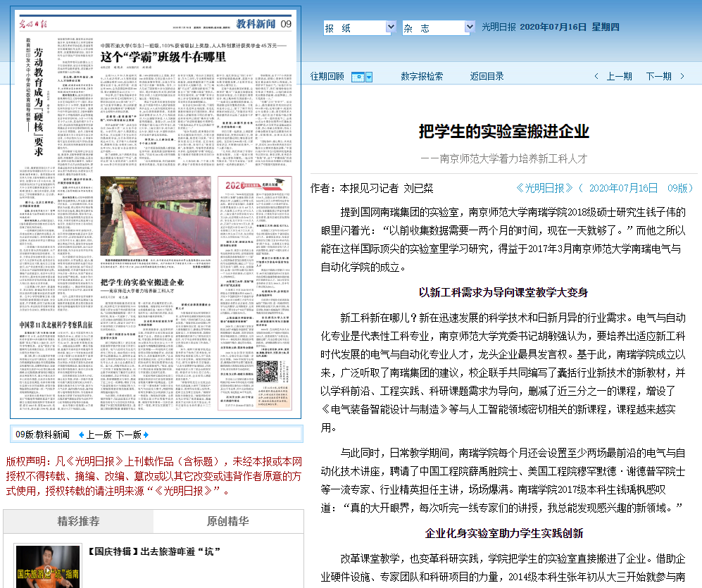Go to next page 下一版
Screen dimensions: 702x588
pos(128,434)
